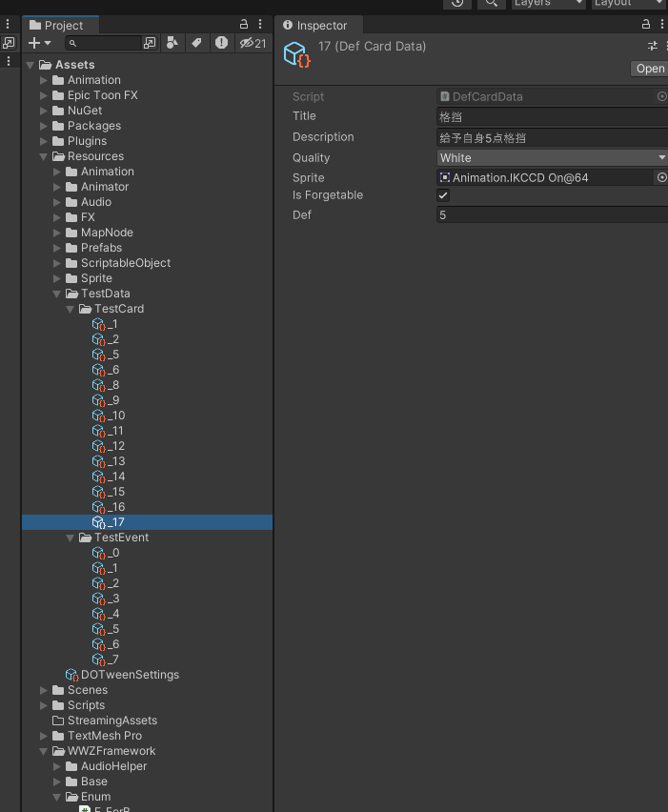668x812 pixels.
Task: Select the _10 card asset
Action: 109,416
